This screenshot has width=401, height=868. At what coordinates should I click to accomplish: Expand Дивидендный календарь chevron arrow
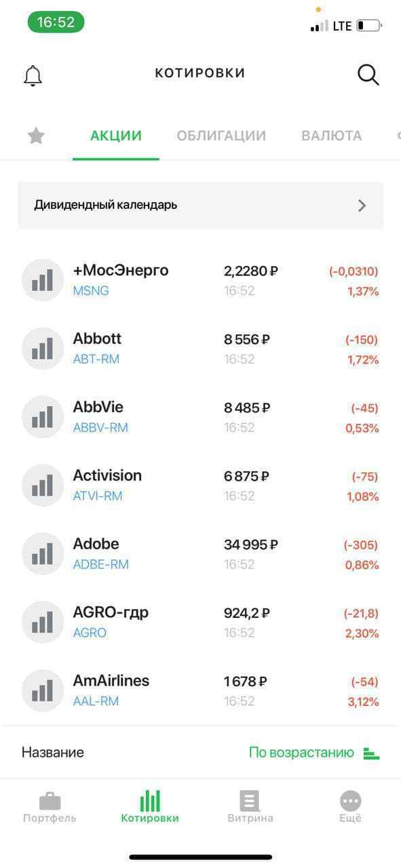coord(362,205)
